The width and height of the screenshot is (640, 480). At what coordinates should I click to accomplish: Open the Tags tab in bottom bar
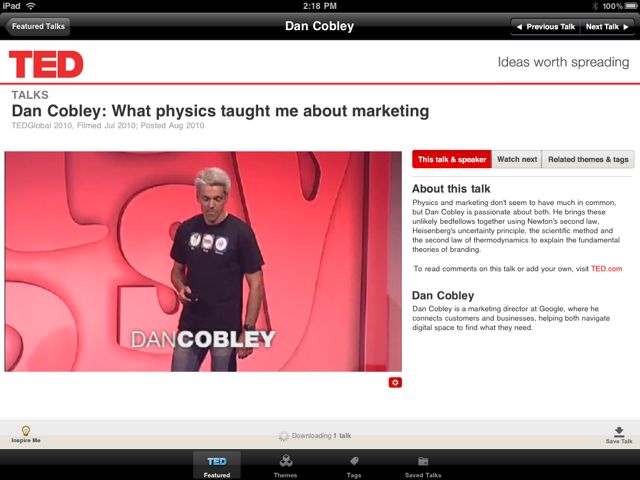pos(354,466)
